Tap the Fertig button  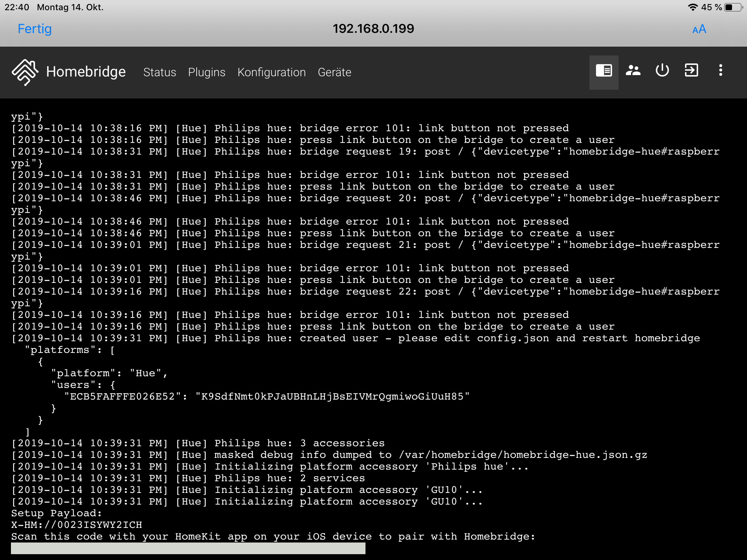click(35, 29)
